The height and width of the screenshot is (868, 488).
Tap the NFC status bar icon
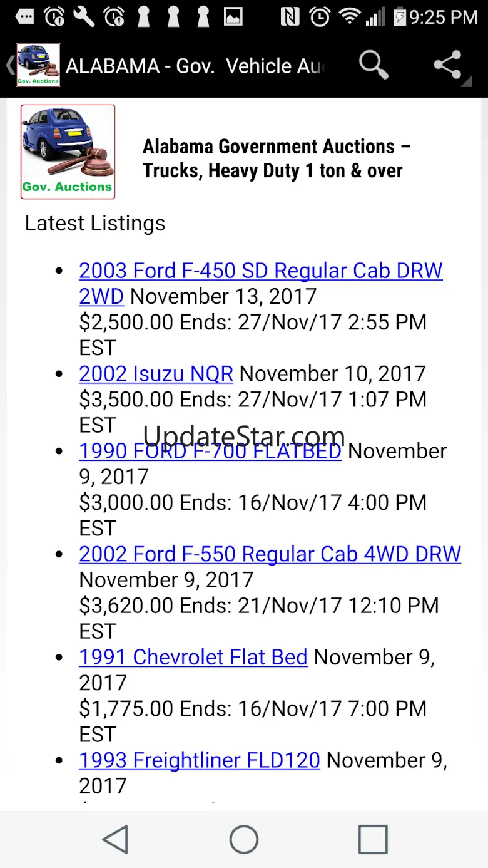(x=290, y=17)
